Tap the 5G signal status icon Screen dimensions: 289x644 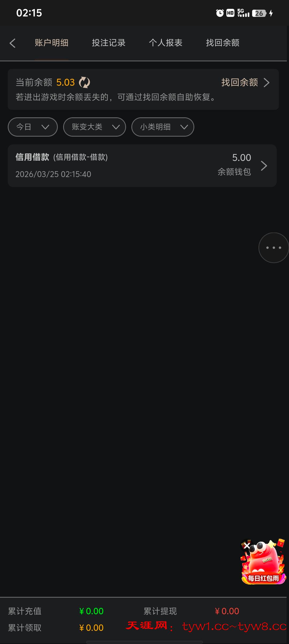pos(243,13)
